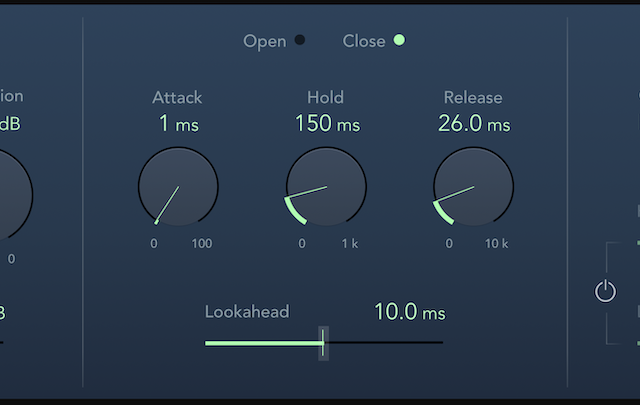Click the Open label text
This screenshot has width=640, height=405.
click(265, 42)
